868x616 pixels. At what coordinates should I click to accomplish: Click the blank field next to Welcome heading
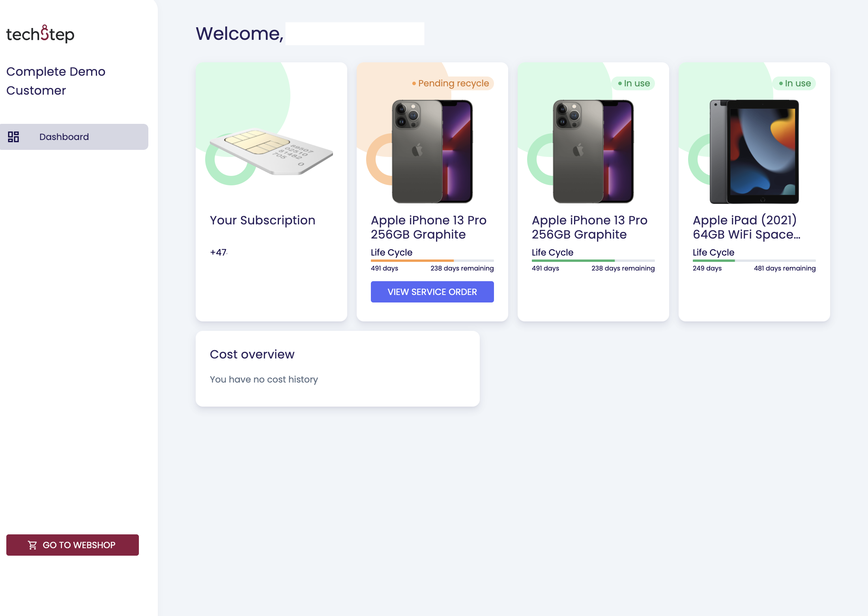click(x=355, y=34)
